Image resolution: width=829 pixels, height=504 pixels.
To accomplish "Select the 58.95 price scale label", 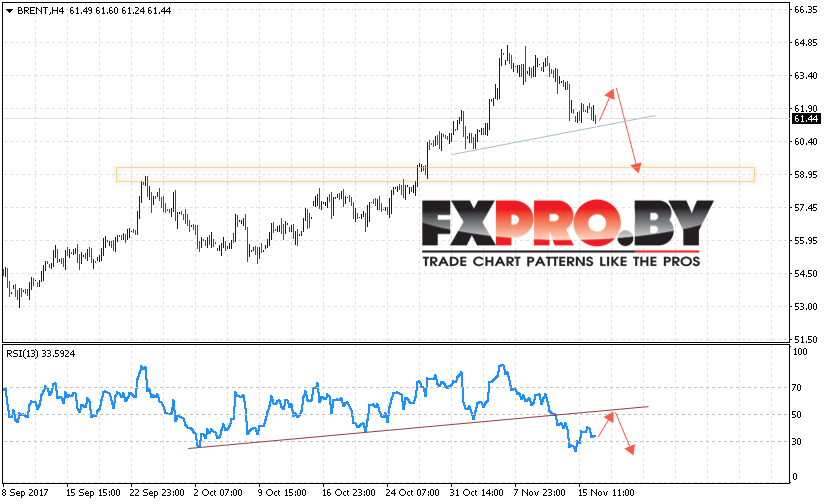I will coord(806,175).
